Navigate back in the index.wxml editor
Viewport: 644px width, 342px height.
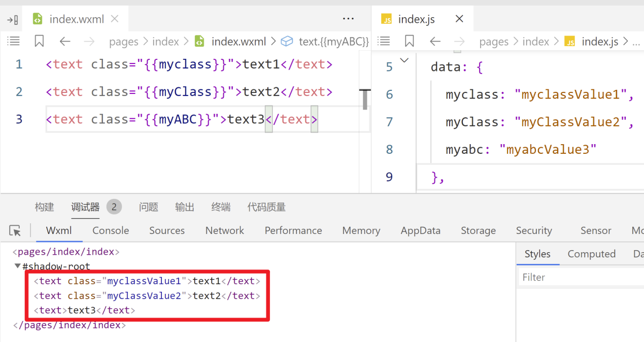tap(64, 41)
